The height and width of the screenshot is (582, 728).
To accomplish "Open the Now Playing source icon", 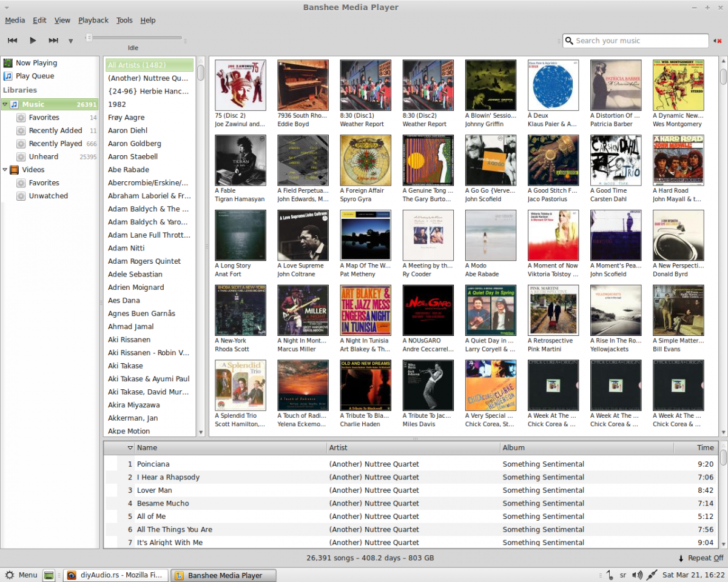I will [x=8, y=62].
